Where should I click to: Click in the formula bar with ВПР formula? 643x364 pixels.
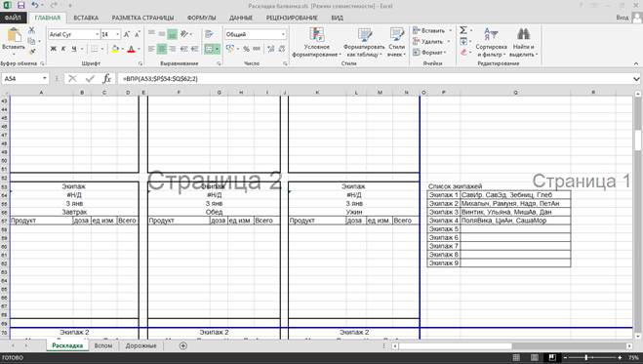[376, 78]
